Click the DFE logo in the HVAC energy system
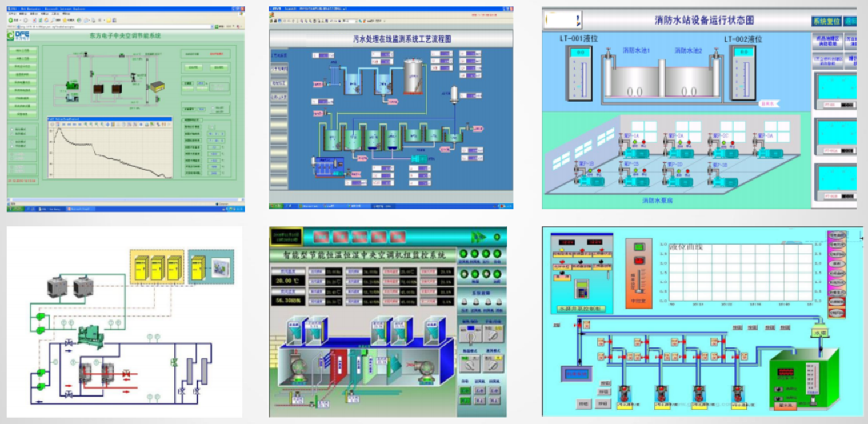The height and width of the screenshot is (424, 868). (x=18, y=35)
